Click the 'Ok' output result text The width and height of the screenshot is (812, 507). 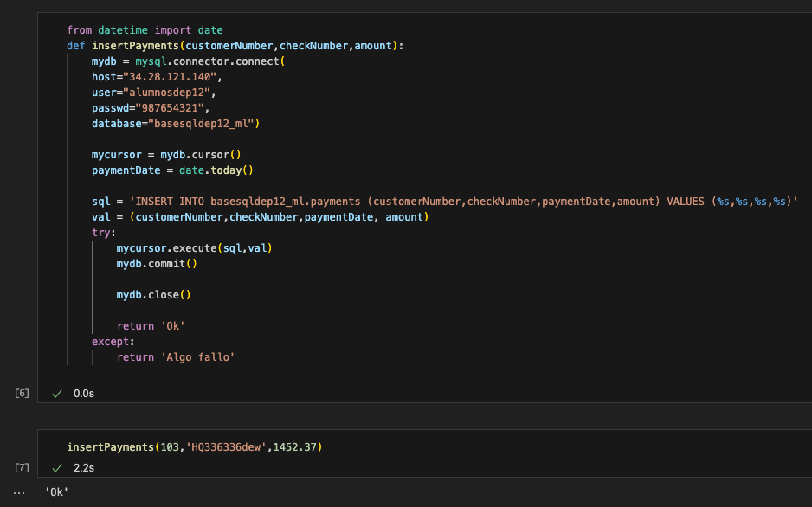(x=55, y=491)
